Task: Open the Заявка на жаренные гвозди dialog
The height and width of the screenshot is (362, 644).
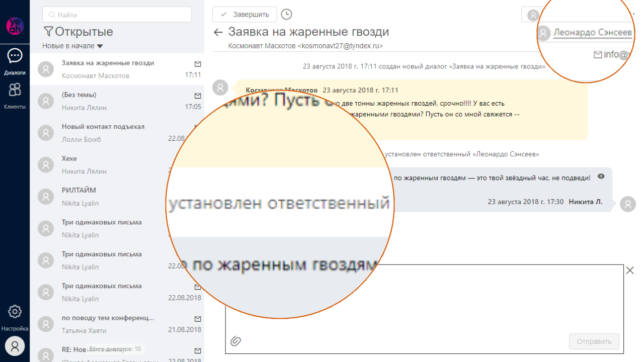Action: [x=117, y=69]
